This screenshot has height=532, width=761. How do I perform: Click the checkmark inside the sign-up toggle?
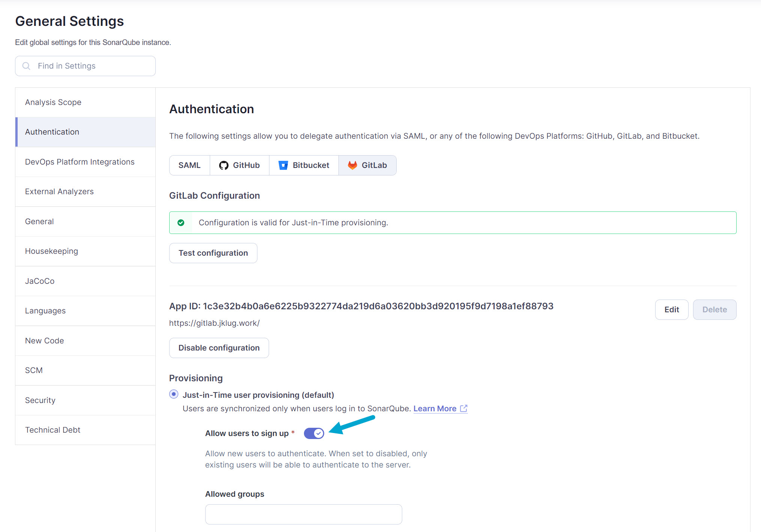(x=318, y=433)
